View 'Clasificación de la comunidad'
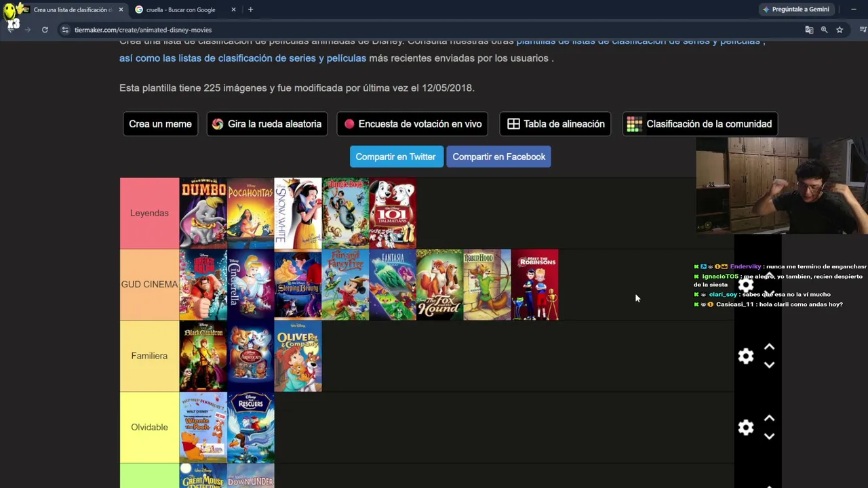The width and height of the screenshot is (868, 488). [701, 124]
